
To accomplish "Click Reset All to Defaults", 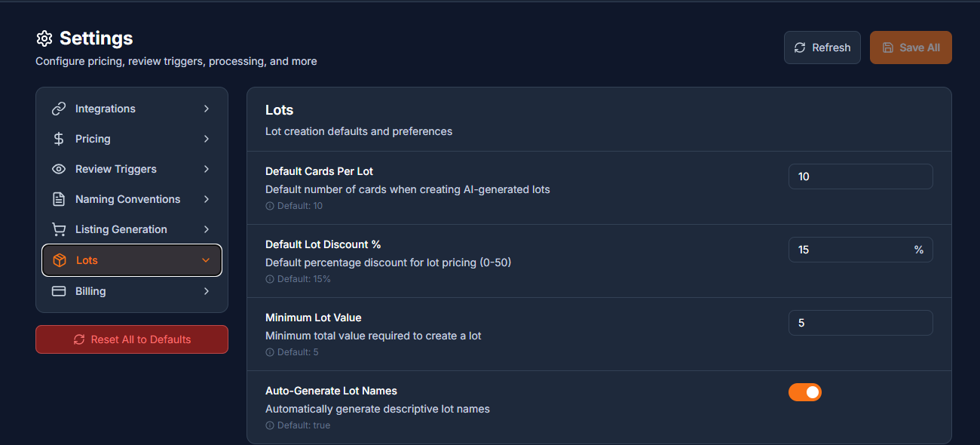I will pyautogui.click(x=131, y=339).
